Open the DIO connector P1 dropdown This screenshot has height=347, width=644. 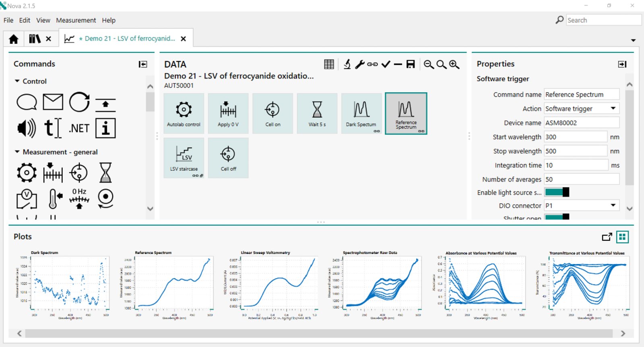(582, 206)
